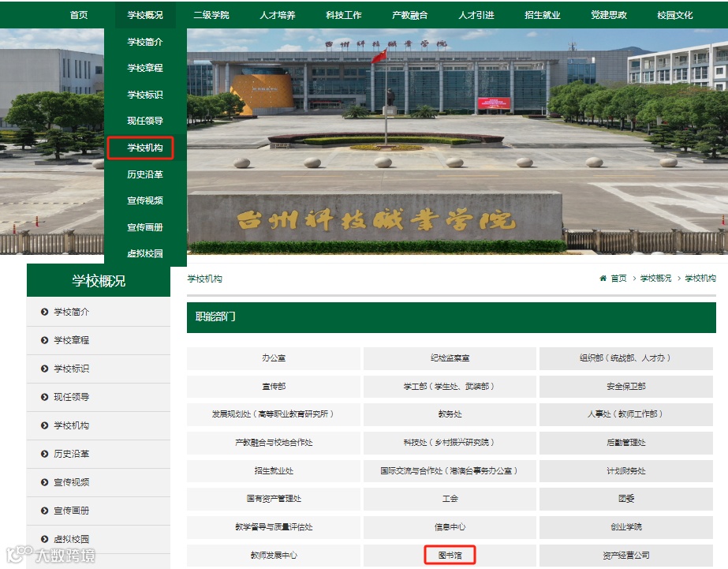Open sidebar link 学校机构
The image size is (728, 569).
click(x=72, y=425)
